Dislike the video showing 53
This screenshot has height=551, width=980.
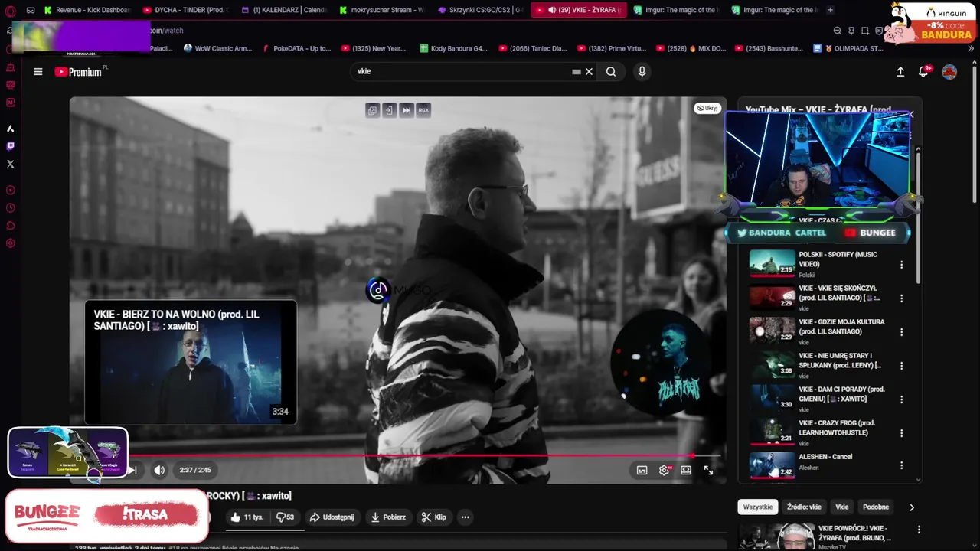click(285, 517)
